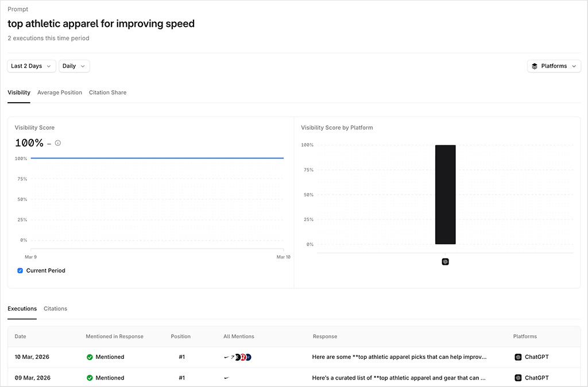Open the Last 2 Days dropdown
The width and height of the screenshot is (588, 387).
click(31, 65)
